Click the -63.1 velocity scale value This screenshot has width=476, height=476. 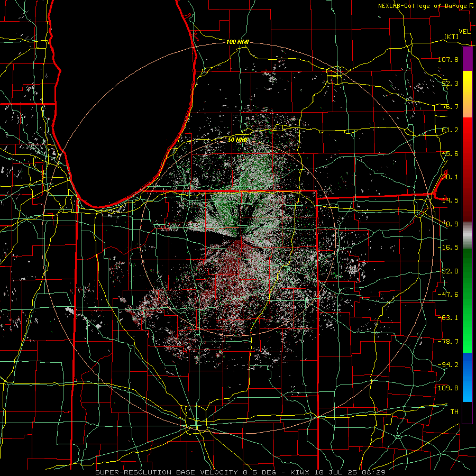click(x=448, y=318)
